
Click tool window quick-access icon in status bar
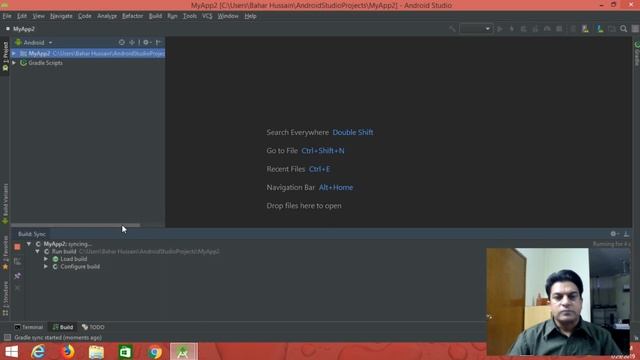click(7, 338)
